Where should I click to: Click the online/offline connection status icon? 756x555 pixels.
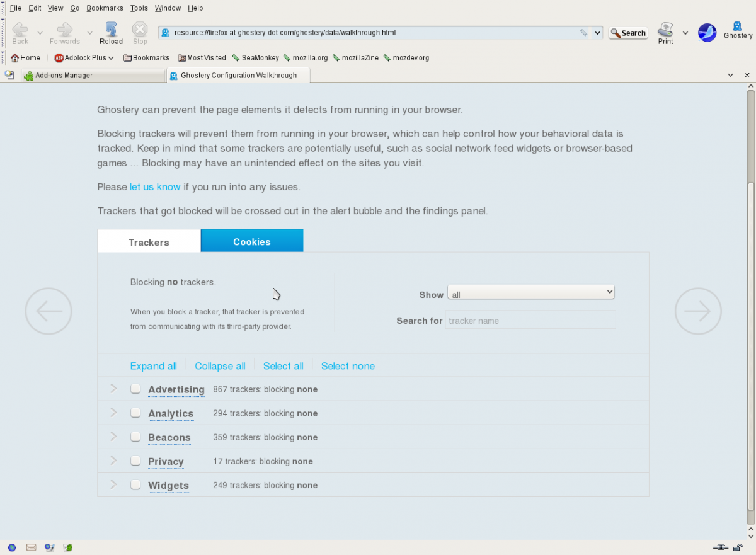pos(721,547)
